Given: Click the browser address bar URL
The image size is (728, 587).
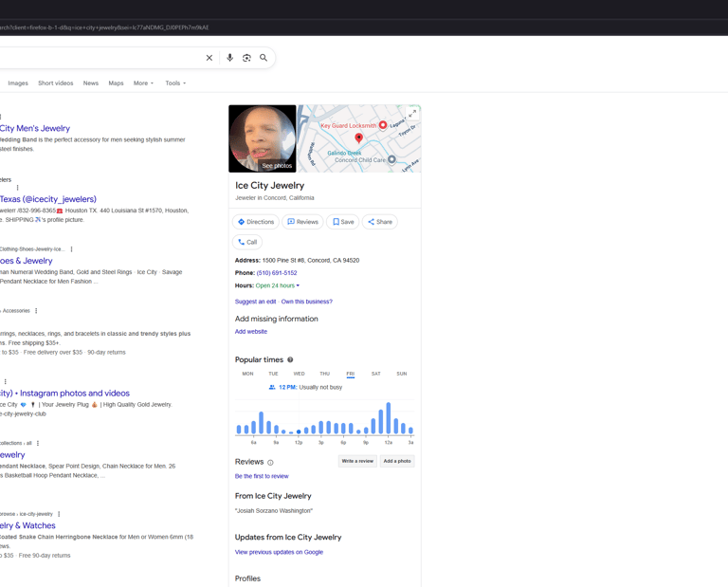Looking at the screenshot, I should [x=104, y=28].
